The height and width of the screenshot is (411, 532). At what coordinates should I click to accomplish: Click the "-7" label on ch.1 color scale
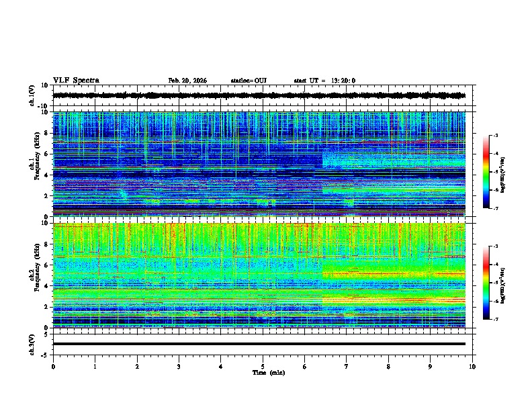496,208
